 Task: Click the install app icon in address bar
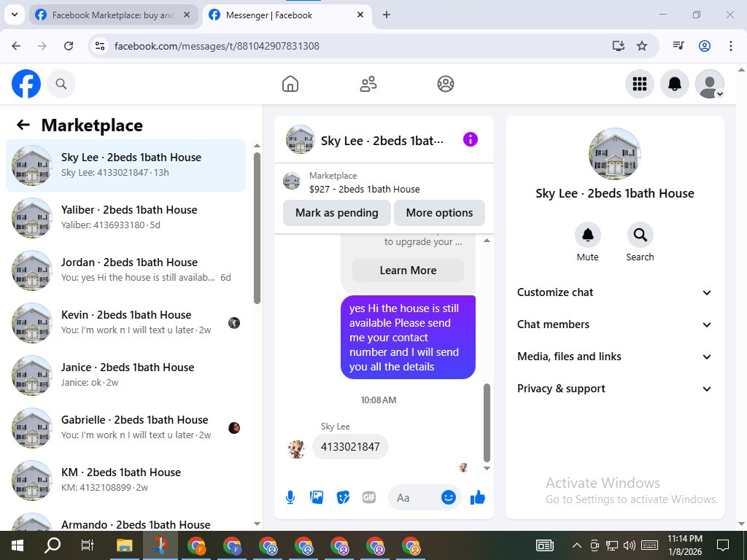click(619, 46)
